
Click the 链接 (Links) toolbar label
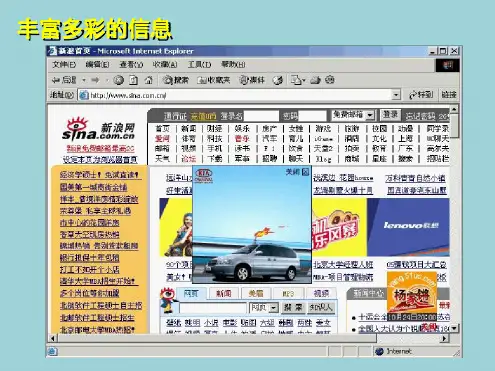coord(449,95)
